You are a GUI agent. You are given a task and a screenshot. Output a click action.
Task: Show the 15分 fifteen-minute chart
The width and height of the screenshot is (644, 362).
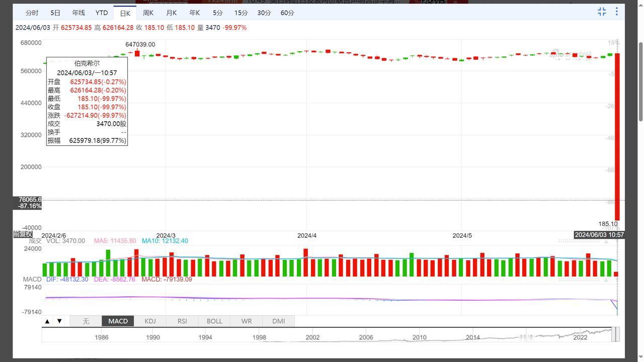pos(241,13)
